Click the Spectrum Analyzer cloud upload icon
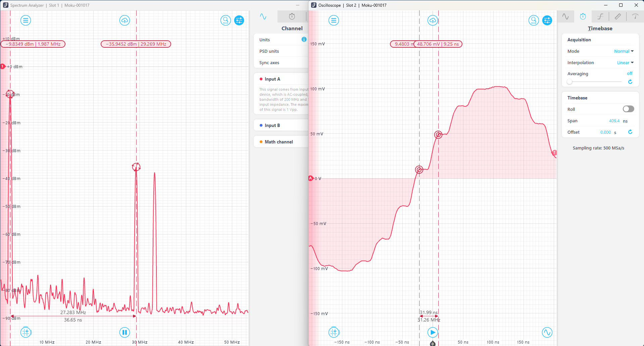The height and width of the screenshot is (346, 644). (125, 20)
